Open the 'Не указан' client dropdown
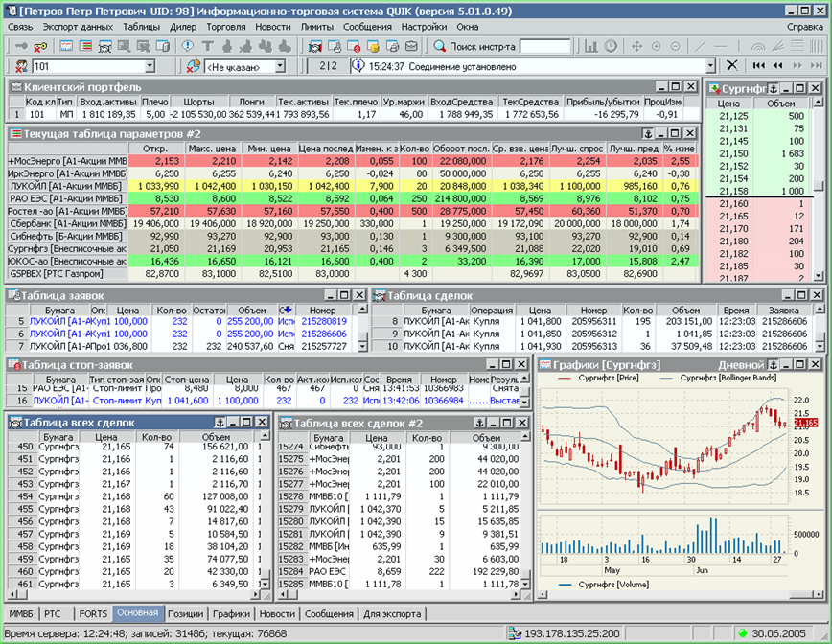 (x=279, y=66)
